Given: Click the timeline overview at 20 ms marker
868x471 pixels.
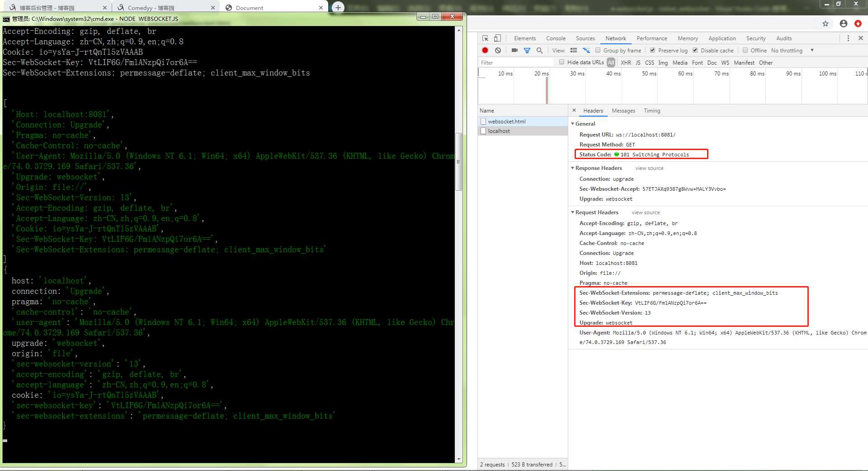Looking at the screenshot, I should point(541,73).
